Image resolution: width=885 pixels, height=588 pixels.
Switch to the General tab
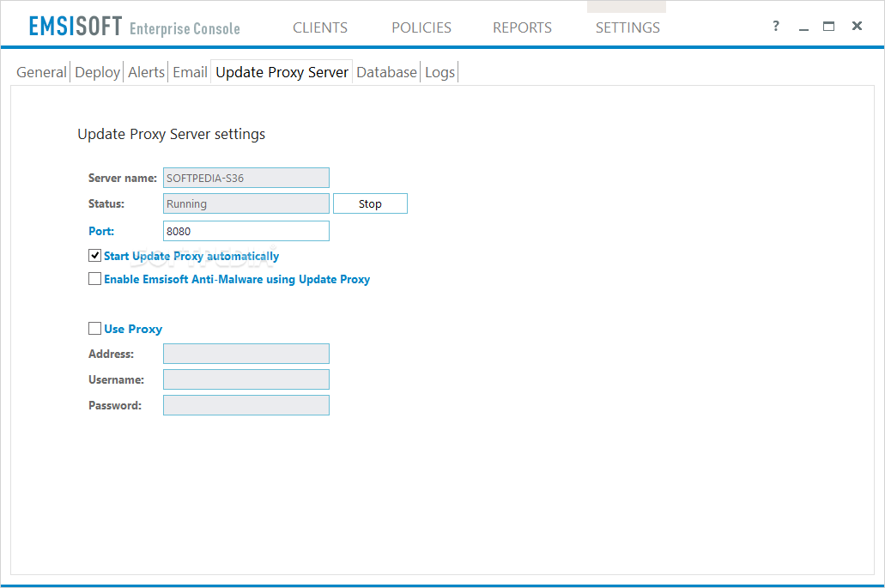41,72
